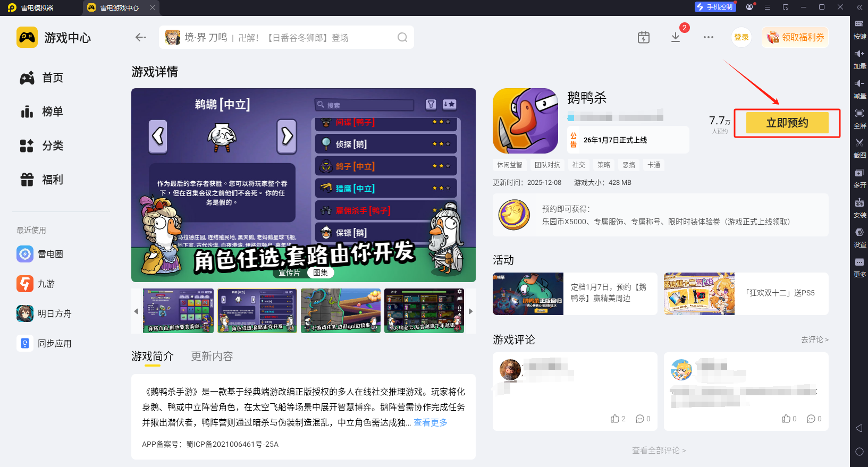Collapse the right toolbar with double chevron
Screen dimensions: 868x467
coord(859,7)
